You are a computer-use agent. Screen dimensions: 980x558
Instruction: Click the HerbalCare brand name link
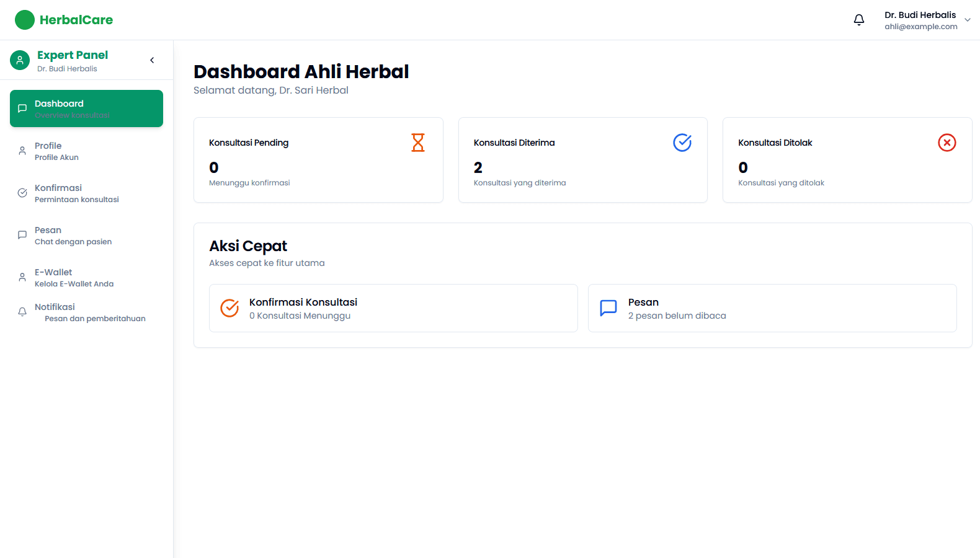pyautogui.click(x=76, y=20)
